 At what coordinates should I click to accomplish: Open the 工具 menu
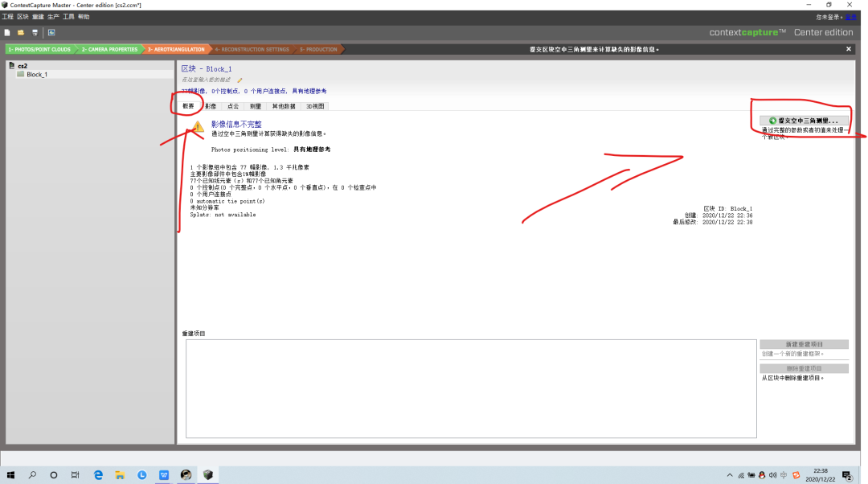click(x=68, y=17)
